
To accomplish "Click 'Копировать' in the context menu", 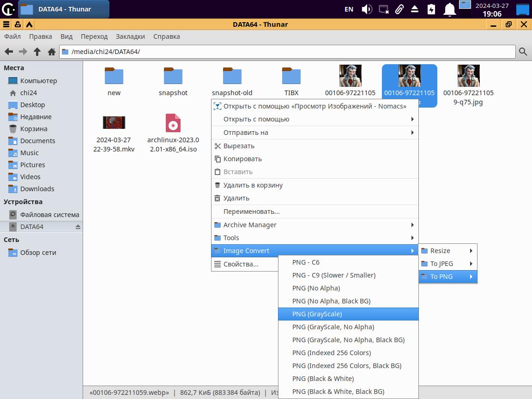I will pos(242,159).
